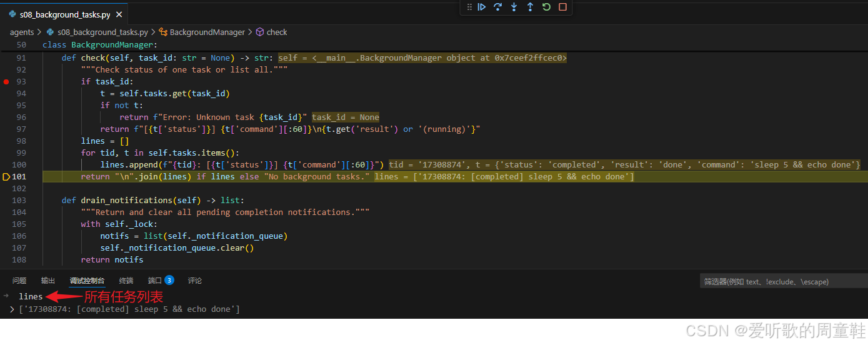Restart the debugging session
868x345 pixels.
tap(546, 7)
